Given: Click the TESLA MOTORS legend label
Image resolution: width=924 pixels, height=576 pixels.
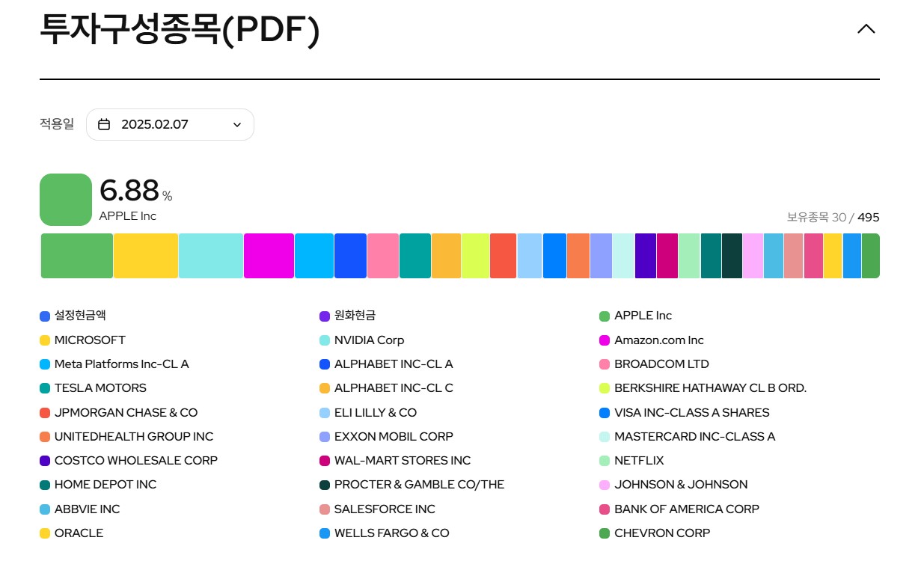Looking at the screenshot, I should 100,388.
